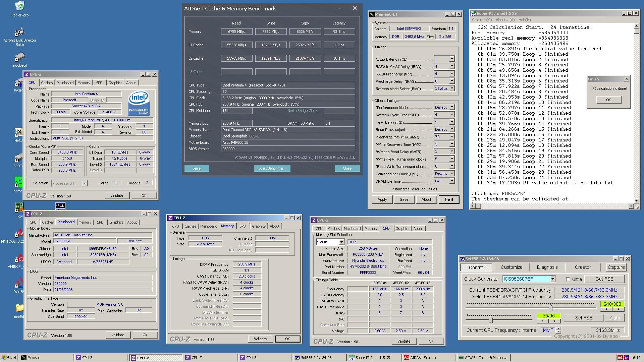The image size is (644, 362).
Task: Click OK in the PI calculation done dialog
Action: coord(608,100)
